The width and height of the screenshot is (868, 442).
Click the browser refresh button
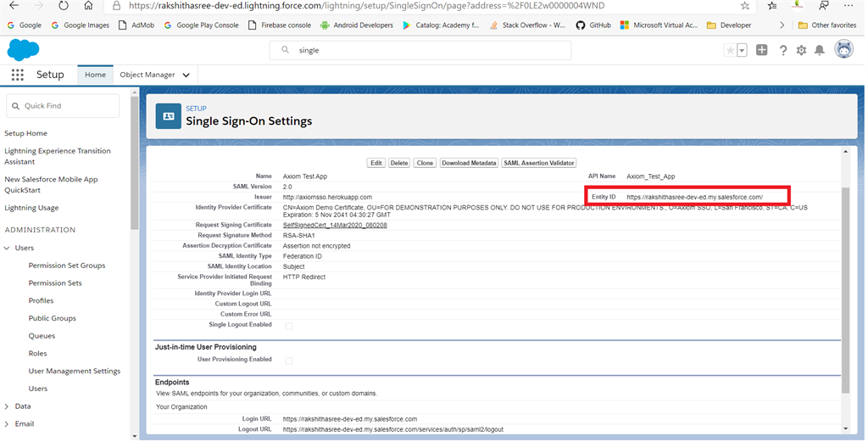63,6
